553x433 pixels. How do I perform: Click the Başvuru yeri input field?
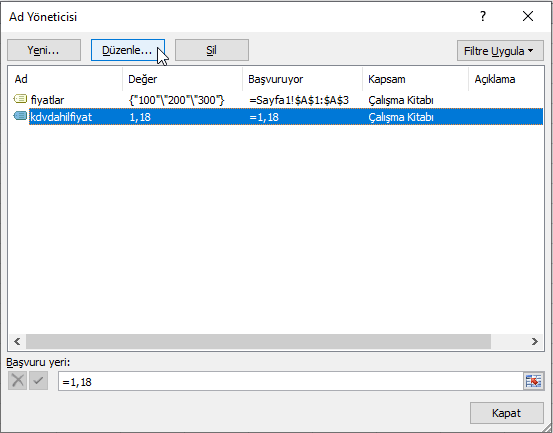tap(291, 381)
